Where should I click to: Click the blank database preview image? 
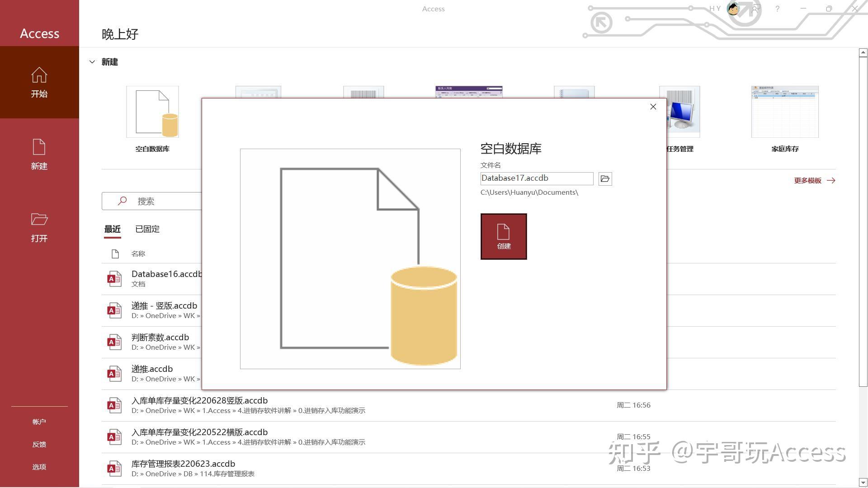coord(350,259)
